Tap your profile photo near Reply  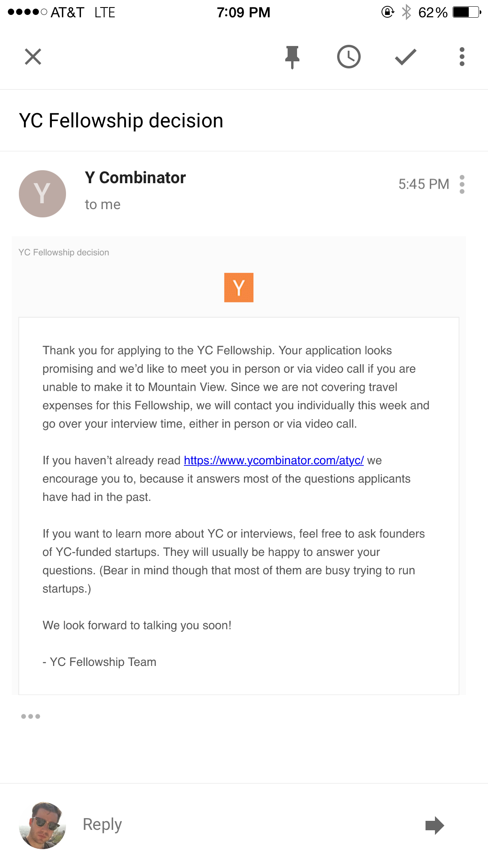42,825
